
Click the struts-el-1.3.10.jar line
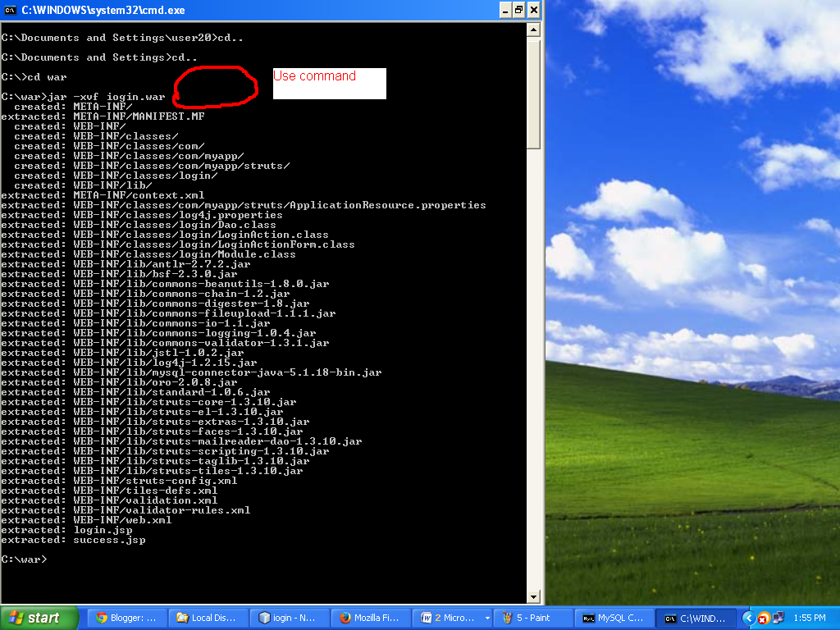[142, 412]
